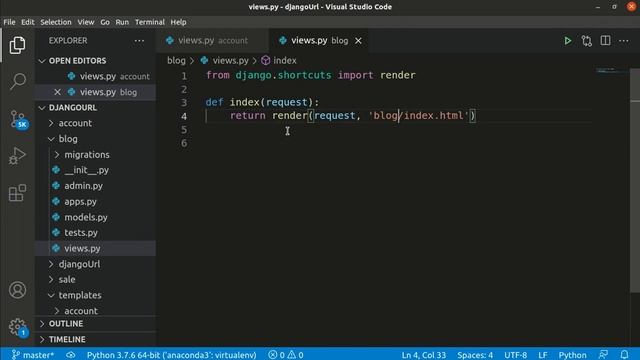Change language mode Python
The height and width of the screenshot is (360, 640).
click(572, 355)
